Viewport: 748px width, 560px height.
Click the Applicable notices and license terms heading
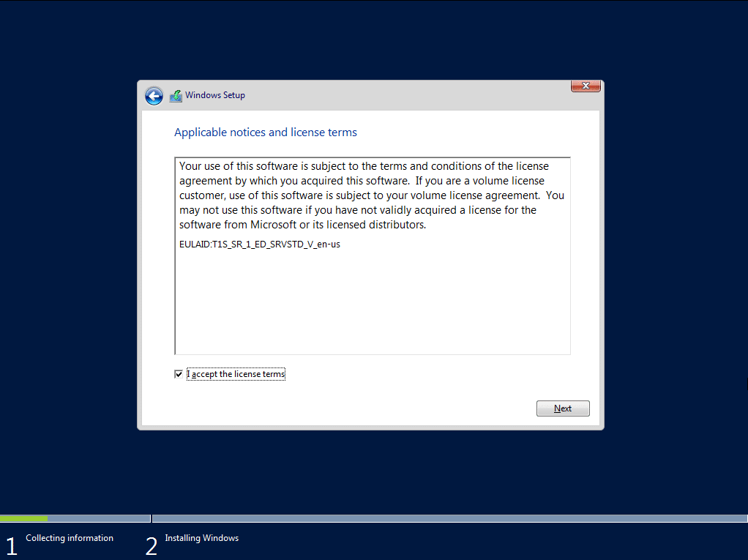(x=265, y=132)
